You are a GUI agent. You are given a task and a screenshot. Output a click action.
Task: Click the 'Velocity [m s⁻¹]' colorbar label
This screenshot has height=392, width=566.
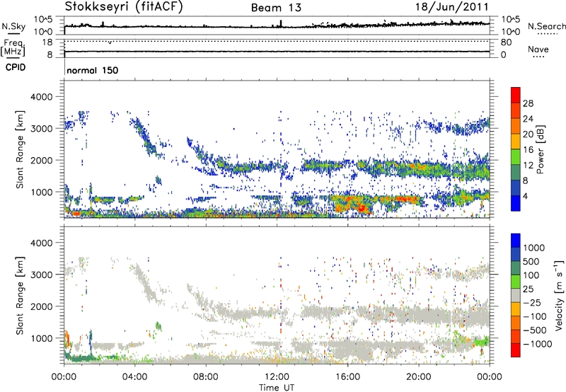[x=559, y=294]
